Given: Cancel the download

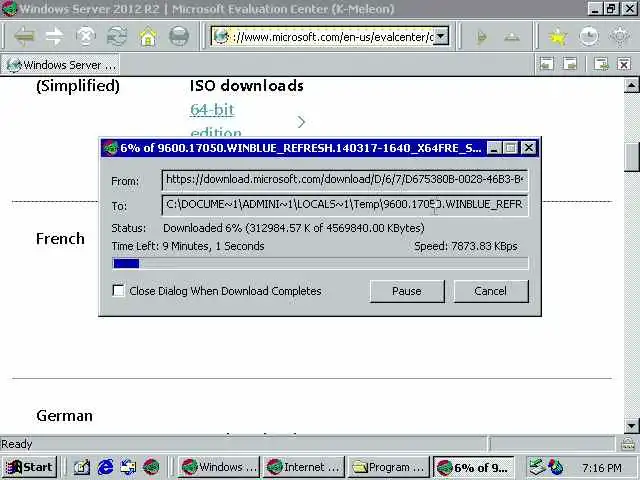Looking at the screenshot, I should click(491, 291).
